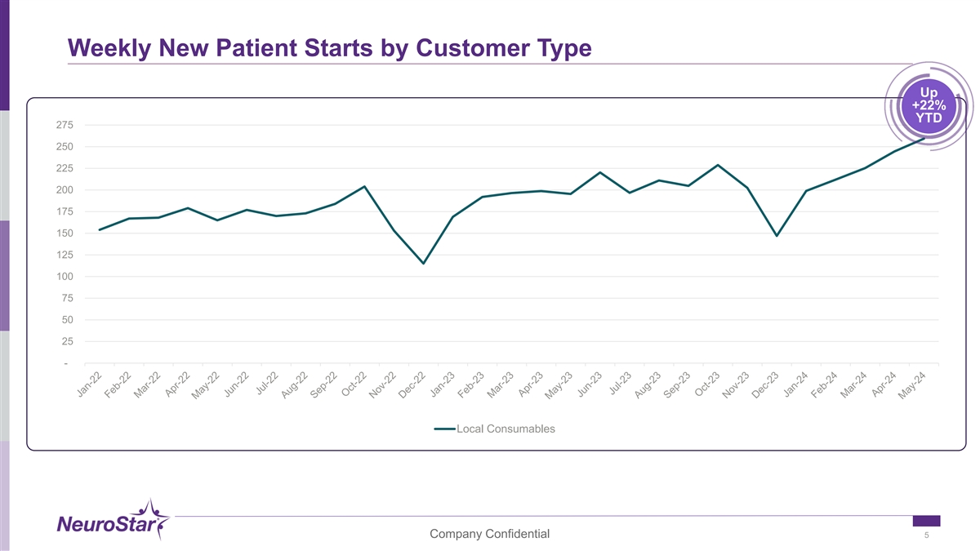Select the slide title text

[330, 48]
